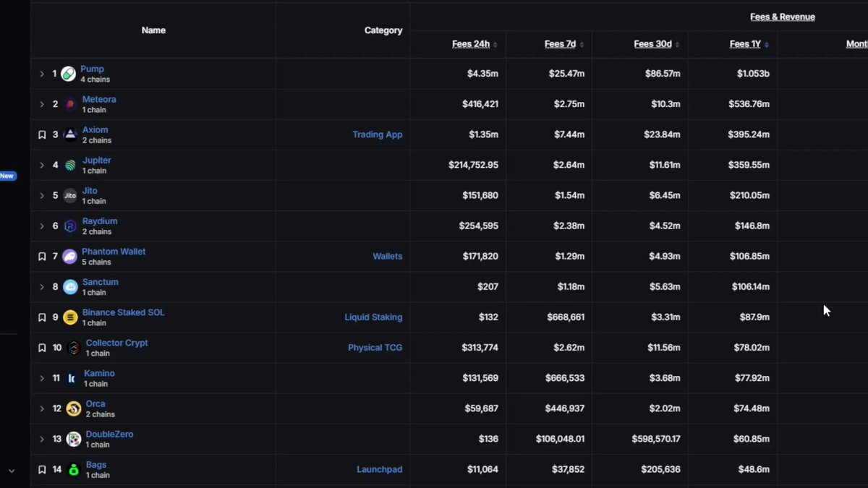Image resolution: width=868 pixels, height=488 pixels.
Task: Open the Phantom Wallet link
Action: point(114,251)
